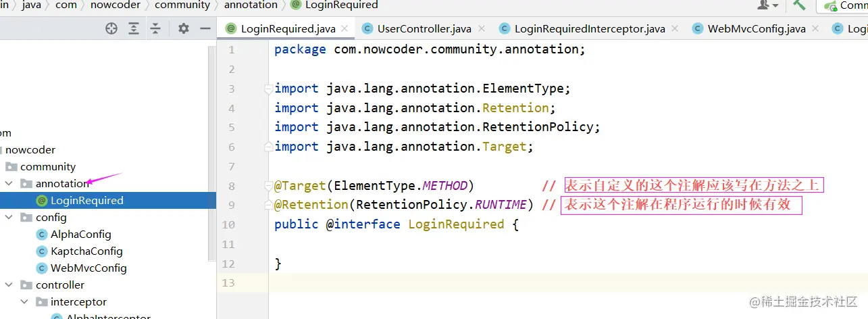Close the LoginRequired.java tab
868x319 pixels.
pyautogui.click(x=345, y=28)
